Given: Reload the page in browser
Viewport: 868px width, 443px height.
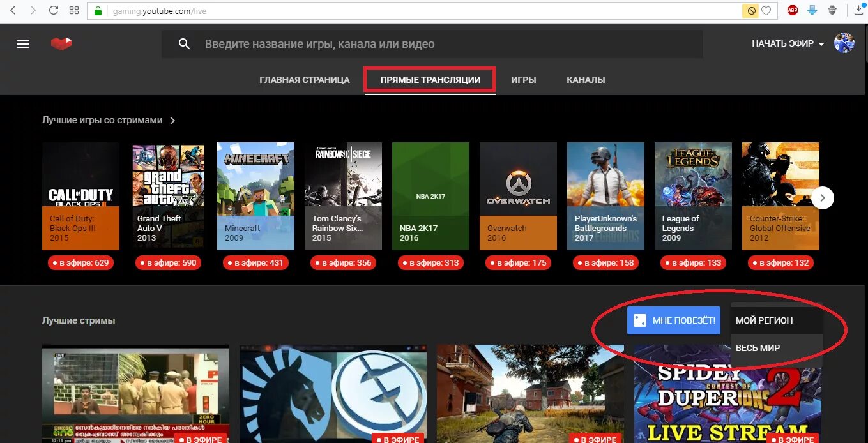Looking at the screenshot, I should (54, 11).
